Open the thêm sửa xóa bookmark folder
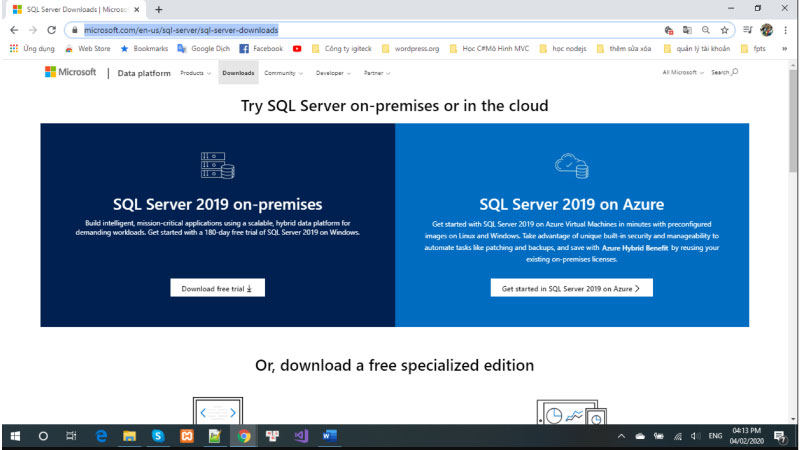The width and height of the screenshot is (800, 450). pyautogui.click(x=624, y=48)
